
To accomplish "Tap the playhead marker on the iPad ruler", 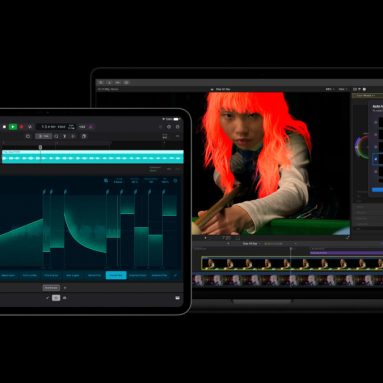I will [40, 147].
